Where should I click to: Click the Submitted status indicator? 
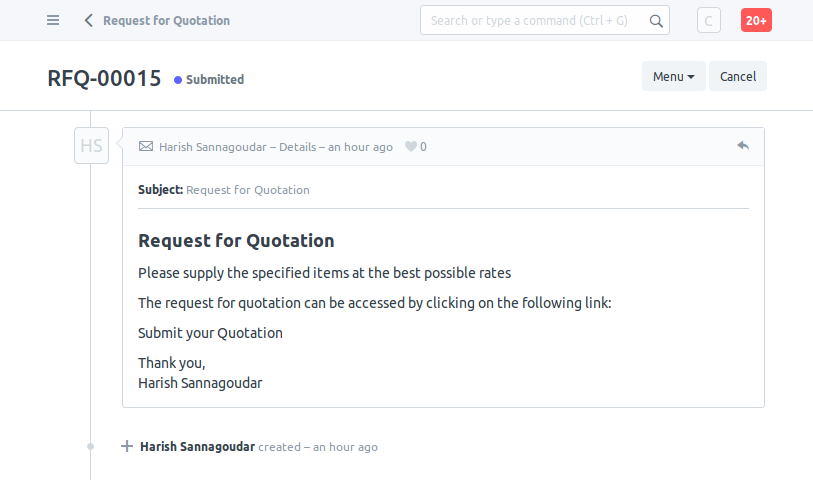click(x=209, y=79)
